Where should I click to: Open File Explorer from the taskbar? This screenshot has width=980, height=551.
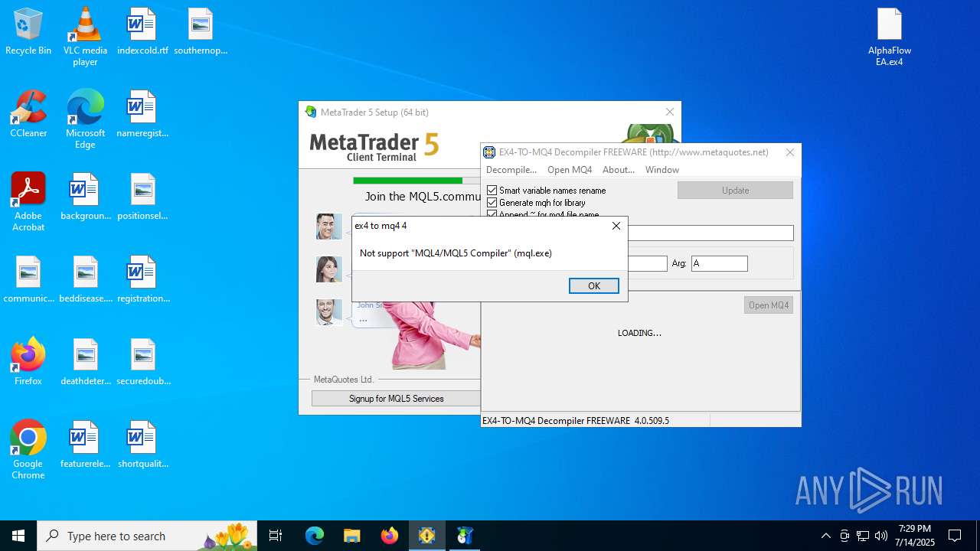(x=352, y=536)
